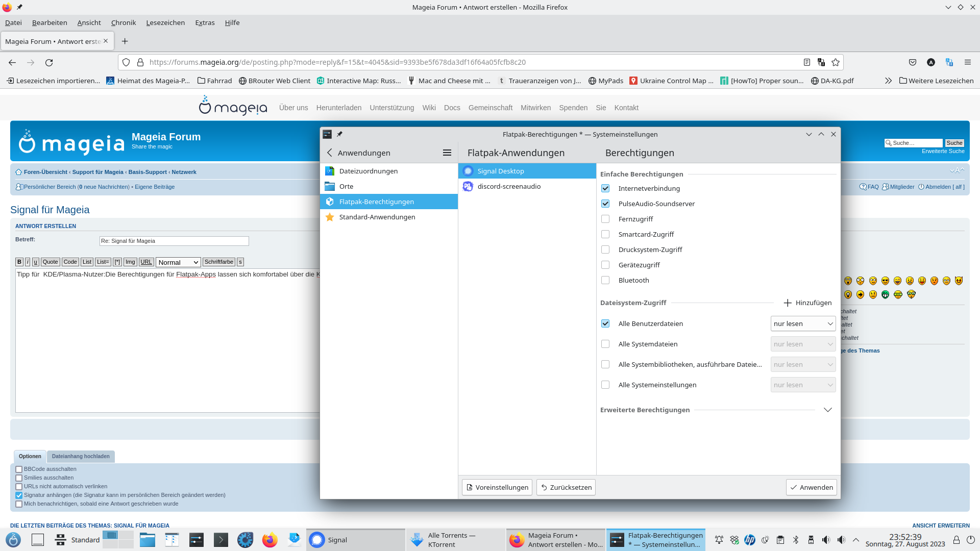Toggle pin icon in Systemeinstellungen title bar
This screenshot has height=551, width=980.
[339, 134]
